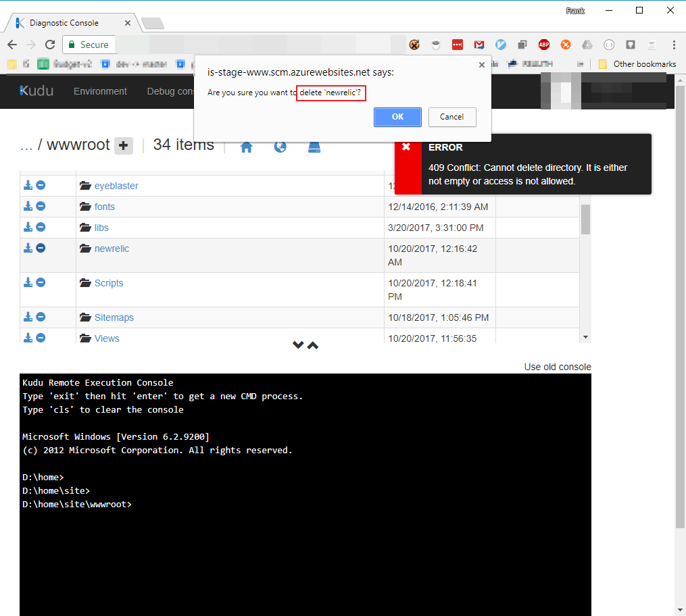686x616 pixels.
Task: Select the '34 items' count text
Action: tap(183, 145)
